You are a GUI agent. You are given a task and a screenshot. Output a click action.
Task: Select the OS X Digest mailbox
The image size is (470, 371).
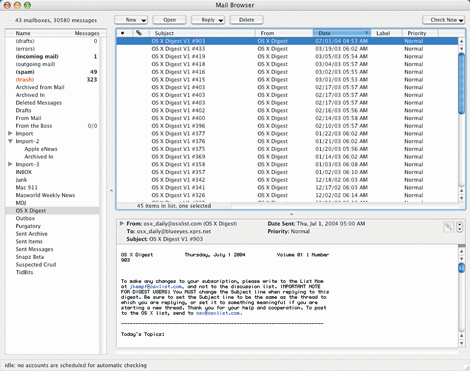tap(52, 210)
